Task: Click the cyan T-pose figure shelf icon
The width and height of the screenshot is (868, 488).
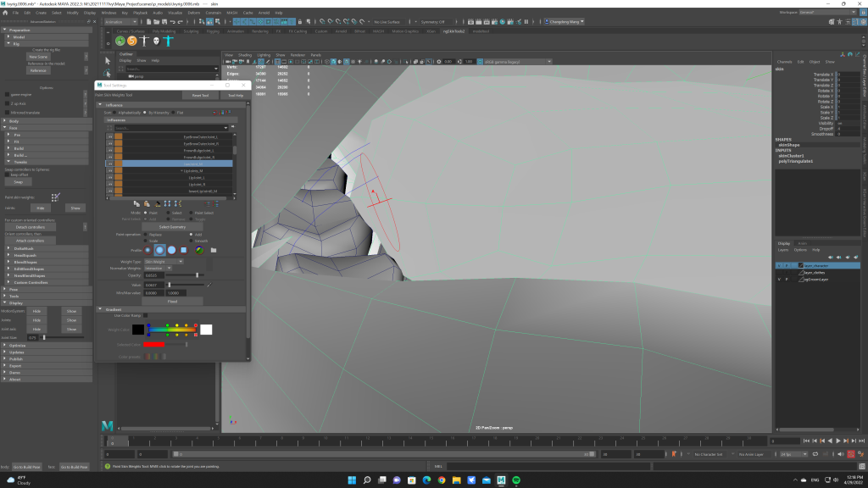Action: pos(168,40)
